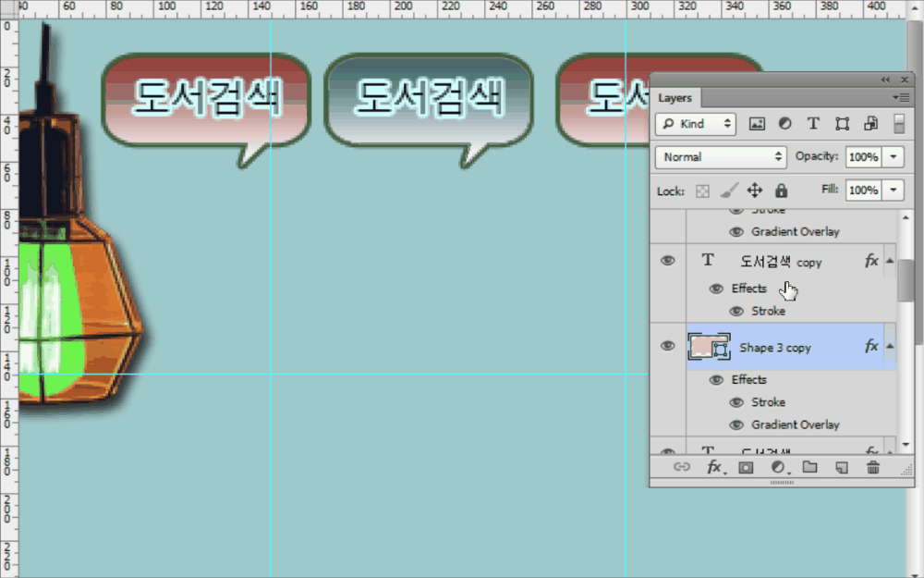Filter layers by smart objects icon
The width and height of the screenshot is (924, 578).
[x=870, y=124]
